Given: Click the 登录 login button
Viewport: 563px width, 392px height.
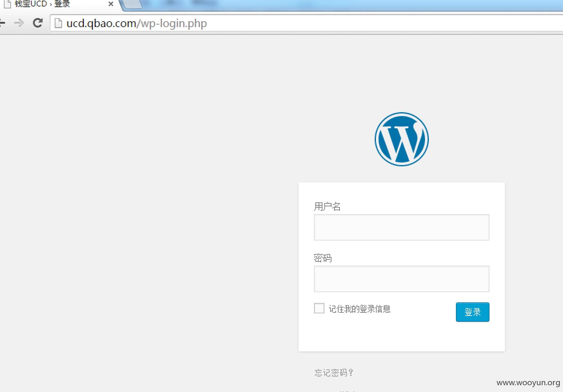Looking at the screenshot, I should [472, 312].
